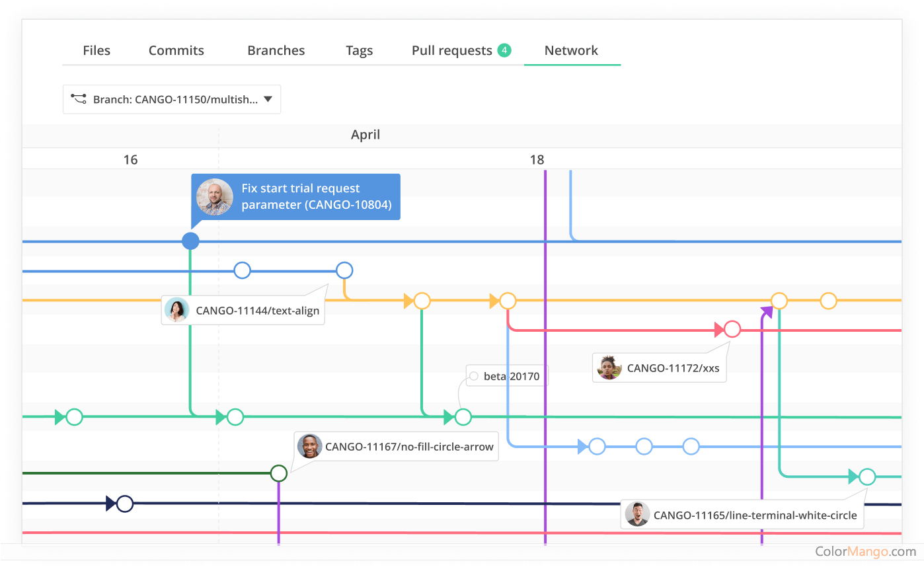Select the yellow commit node where purple arrow merges

[779, 301]
